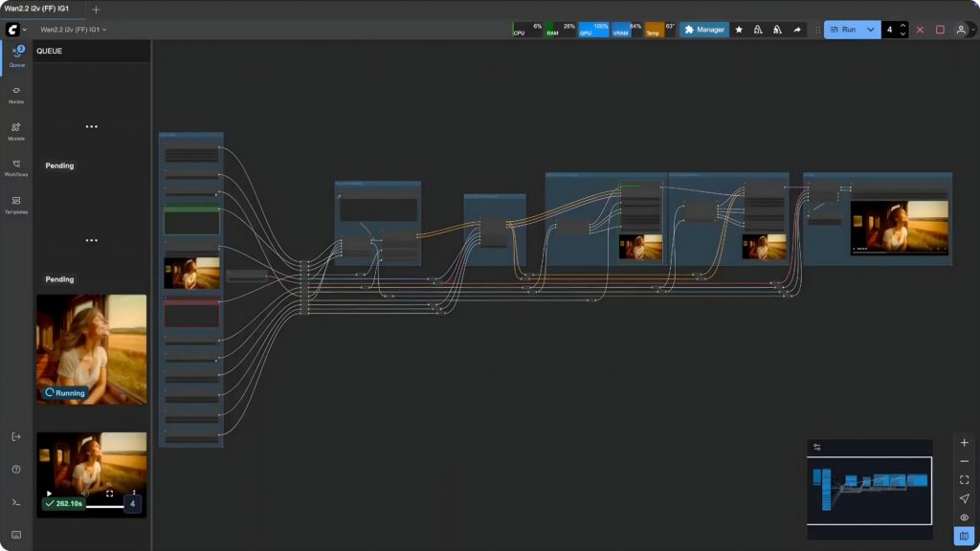Open a new workflow tab with plus
Viewport: 980px width, 551px height.
tap(96, 9)
